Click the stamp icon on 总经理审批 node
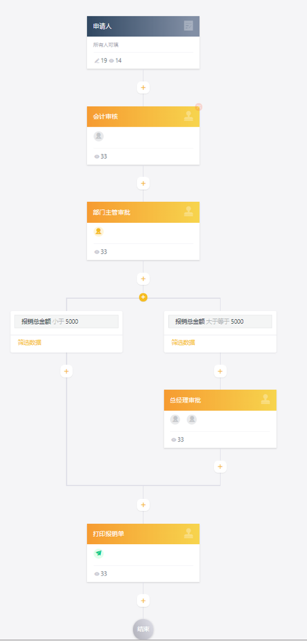The image size is (307, 644). pos(265,399)
